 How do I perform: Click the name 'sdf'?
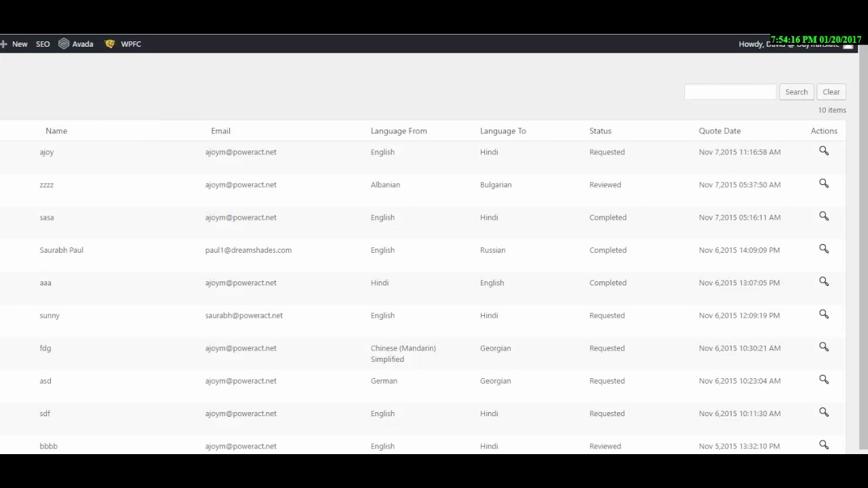point(45,413)
